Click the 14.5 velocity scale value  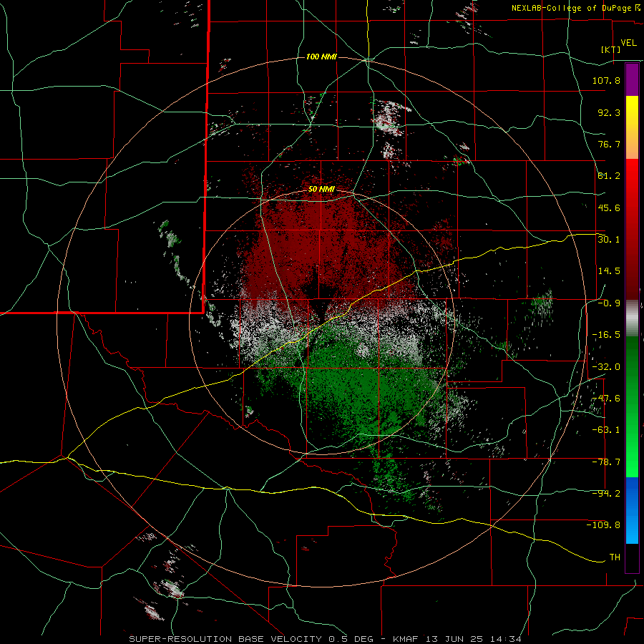pyautogui.click(x=609, y=270)
